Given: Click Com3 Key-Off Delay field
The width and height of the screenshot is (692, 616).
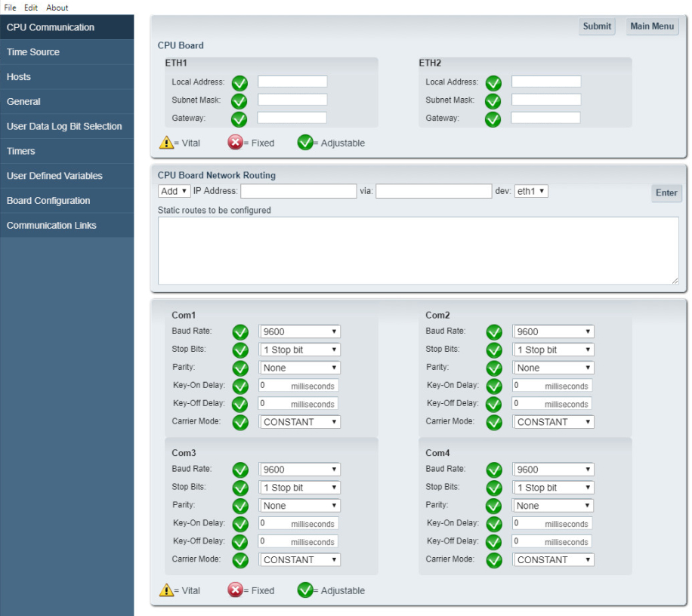Looking at the screenshot, I should click(298, 541).
